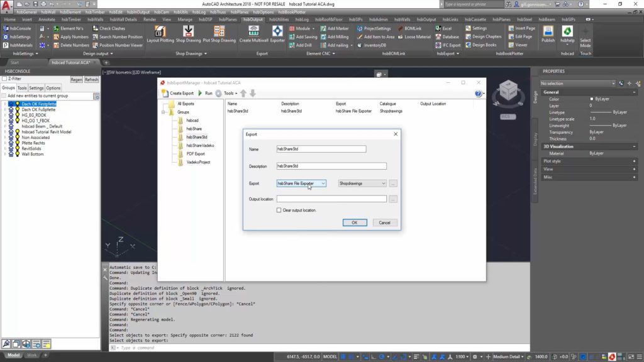The width and height of the screenshot is (644, 362).
Task: Click Insert Page in hsbBookPlotter
Action: click(x=521, y=28)
